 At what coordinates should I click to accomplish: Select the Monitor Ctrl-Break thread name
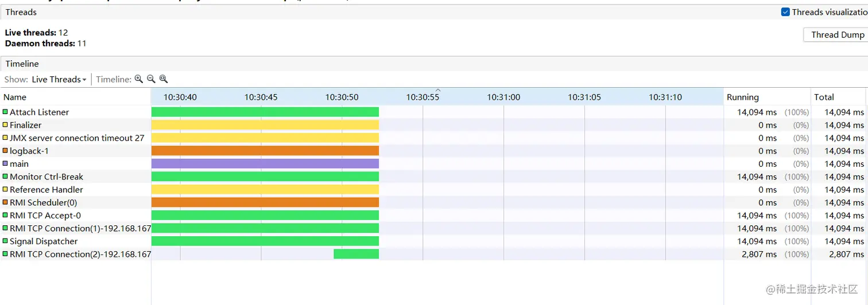pos(46,177)
